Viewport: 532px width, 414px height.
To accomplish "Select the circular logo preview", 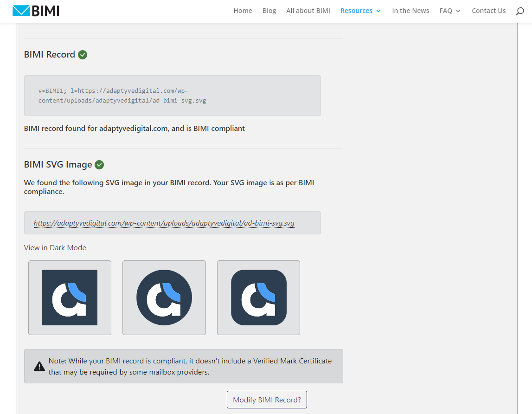I will tap(164, 298).
